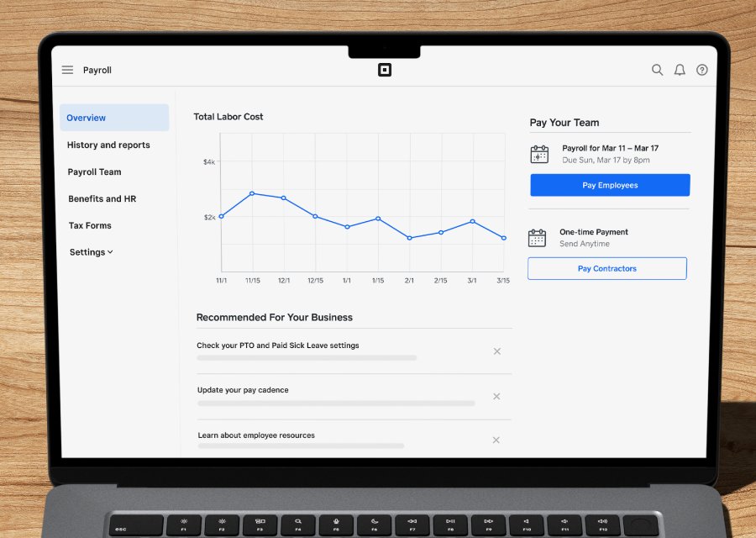Viewport: 756px width, 538px height.
Task: Open search with the magnifier icon
Action: click(657, 70)
